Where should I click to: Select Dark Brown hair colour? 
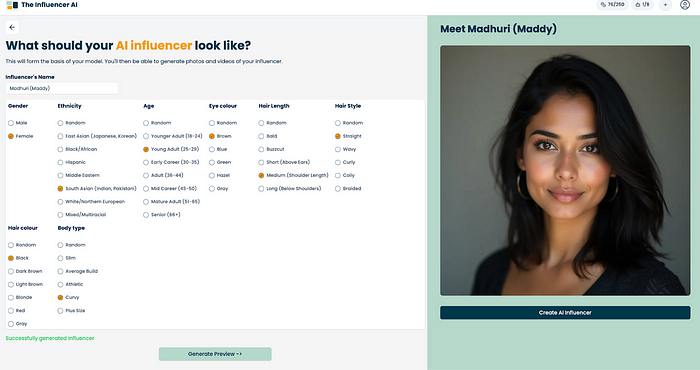click(25, 271)
